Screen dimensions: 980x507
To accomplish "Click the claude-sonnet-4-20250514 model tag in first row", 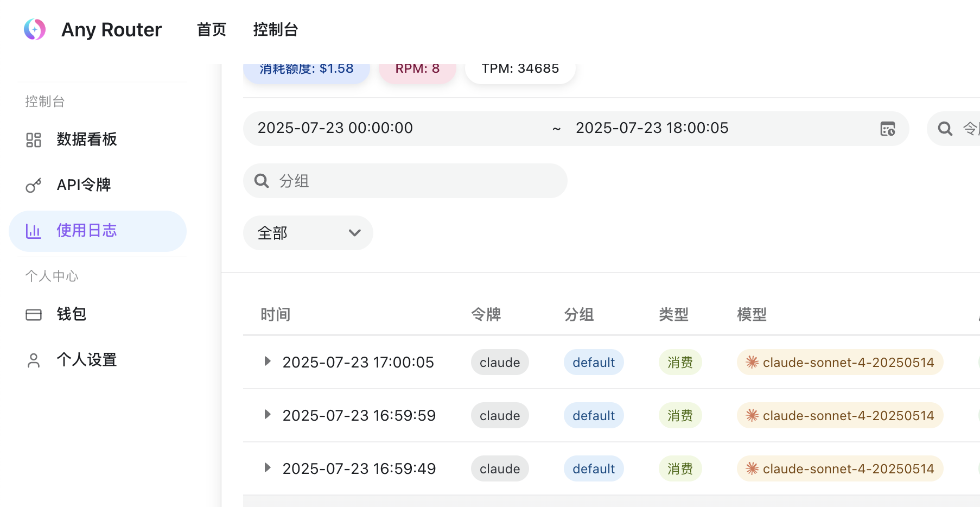I will pyautogui.click(x=840, y=362).
